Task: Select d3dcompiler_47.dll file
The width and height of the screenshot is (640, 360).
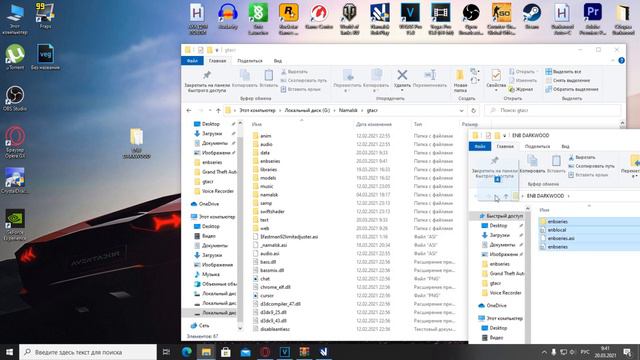Action: point(280,304)
